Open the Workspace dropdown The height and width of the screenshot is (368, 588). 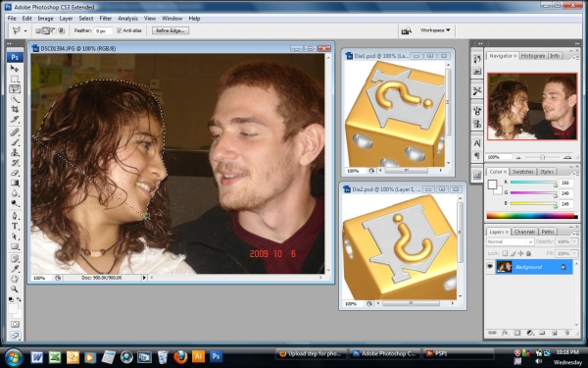(x=435, y=30)
